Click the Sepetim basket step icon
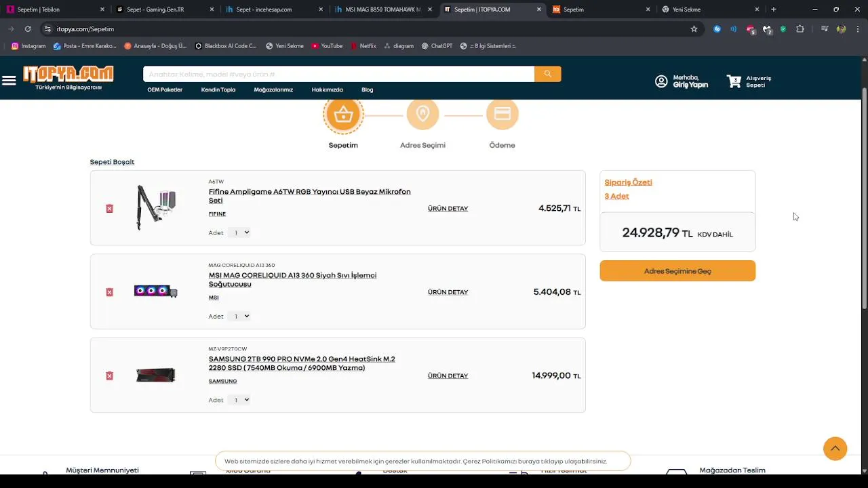The height and width of the screenshot is (488, 868). coord(343,115)
